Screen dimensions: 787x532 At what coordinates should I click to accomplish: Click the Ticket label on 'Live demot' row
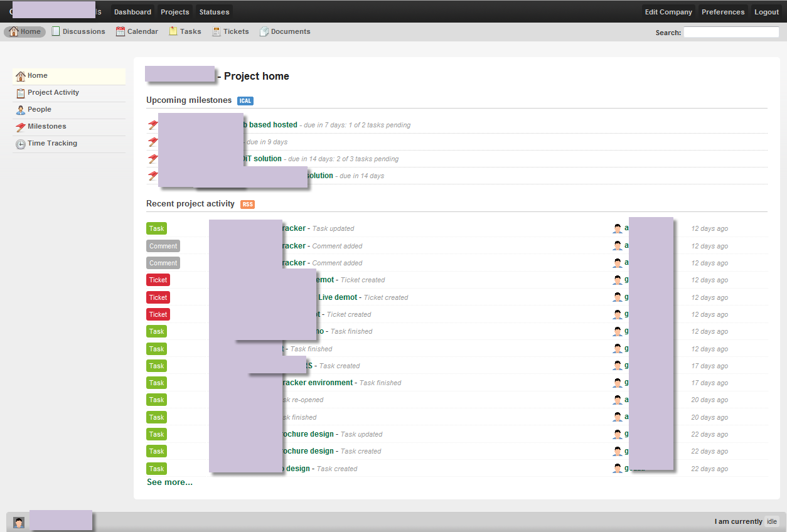(x=158, y=297)
